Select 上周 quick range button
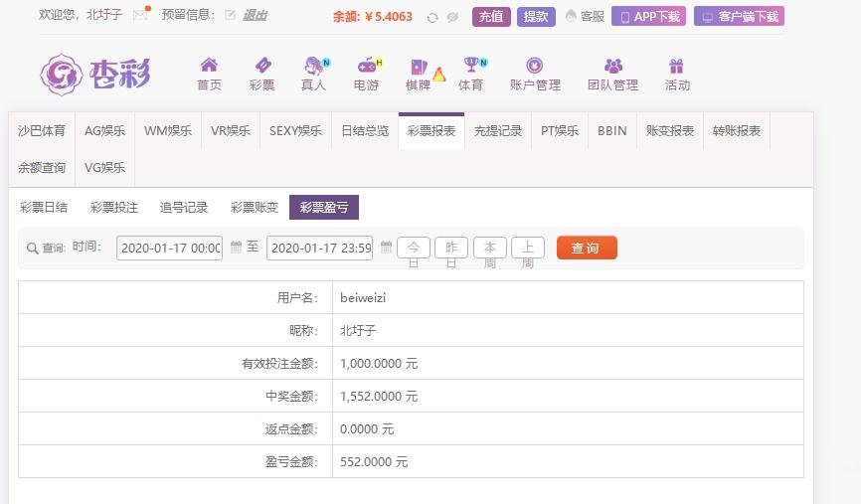 click(528, 248)
